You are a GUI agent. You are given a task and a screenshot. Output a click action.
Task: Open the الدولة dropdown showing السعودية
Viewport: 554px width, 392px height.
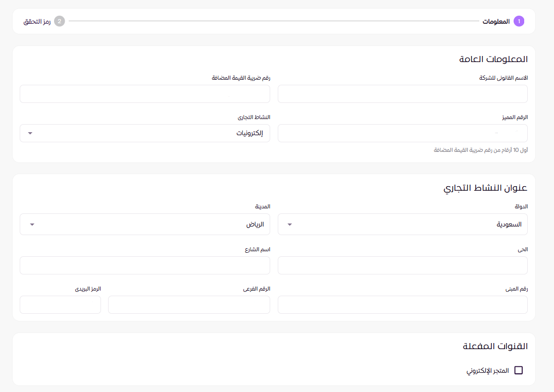[402, 224]
